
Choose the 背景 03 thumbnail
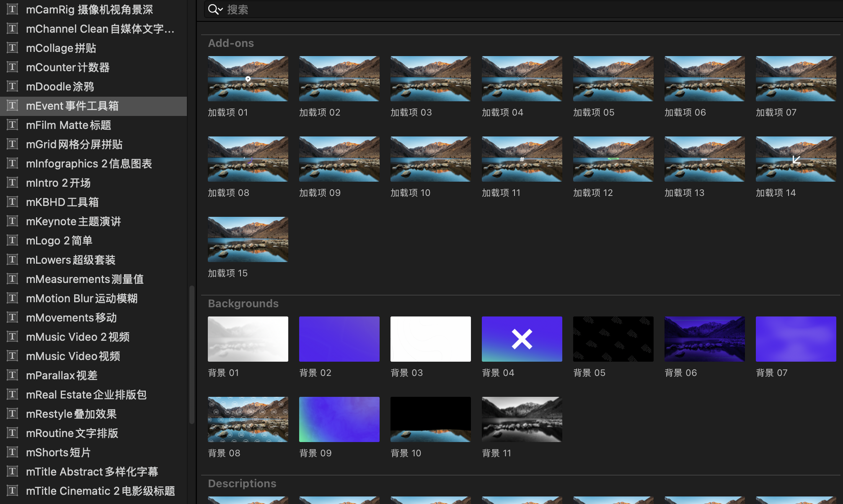(x=431, y=339)
